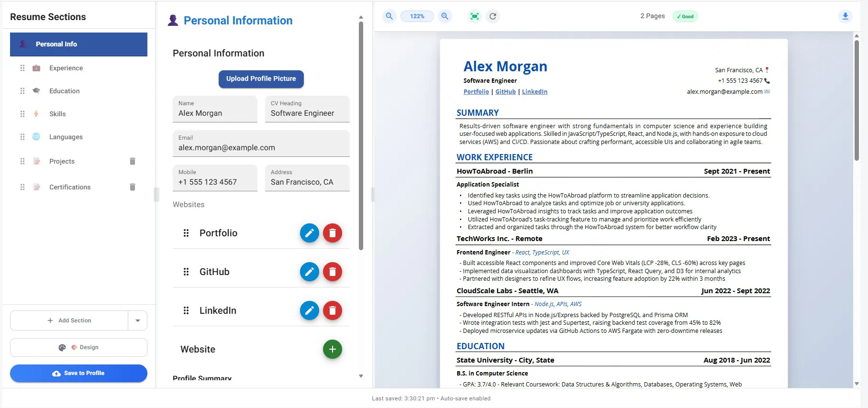The image size is (868, 408).
Task: Click the 'WORK EXPERIENCE' heading in preview
Action: pyautogui.click(x=494, y=157)
